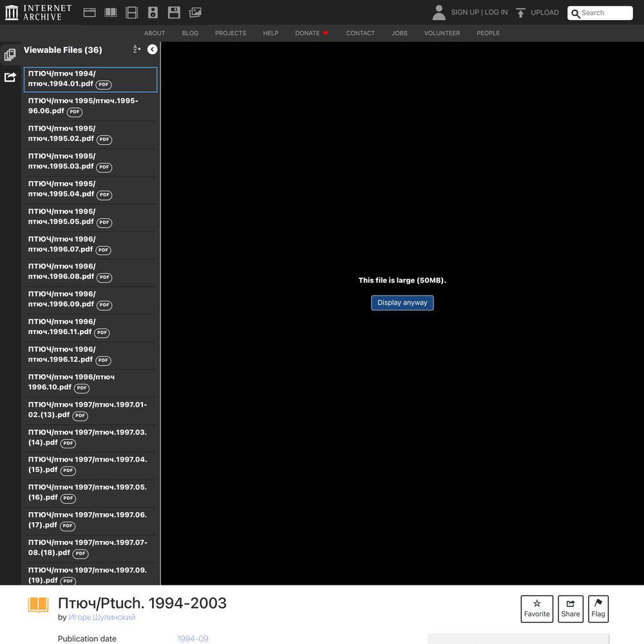The height and width of the screenshot is (644, 644).
Task: Open the Web (Wayback) media icon
Action: [90, 12]
